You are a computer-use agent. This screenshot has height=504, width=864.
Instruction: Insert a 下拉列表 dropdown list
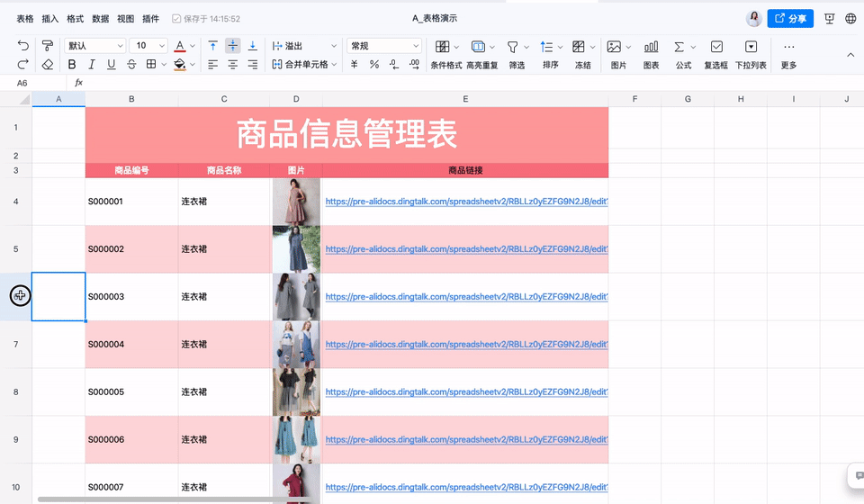click(x=751, y=47)
